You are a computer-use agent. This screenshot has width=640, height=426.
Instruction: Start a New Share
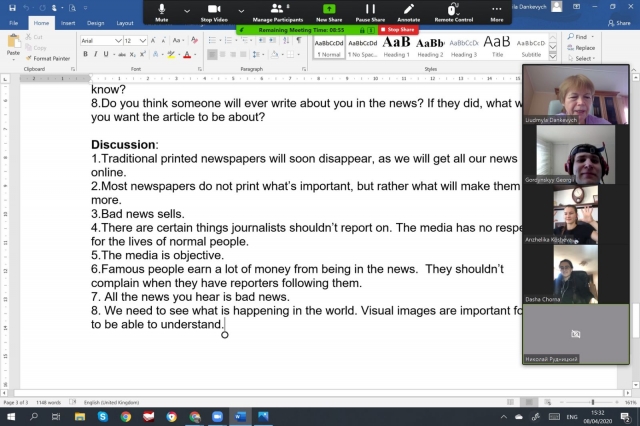(328, 10)
